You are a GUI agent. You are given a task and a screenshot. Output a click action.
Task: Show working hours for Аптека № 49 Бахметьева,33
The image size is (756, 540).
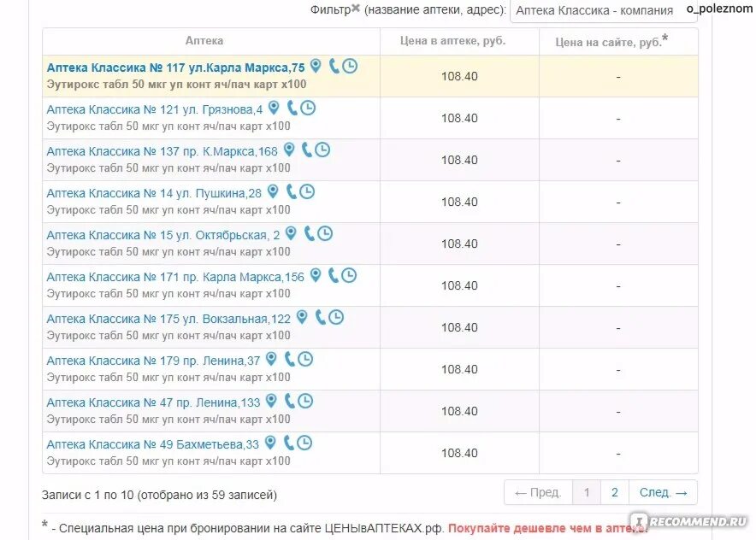tap(304, 443)
